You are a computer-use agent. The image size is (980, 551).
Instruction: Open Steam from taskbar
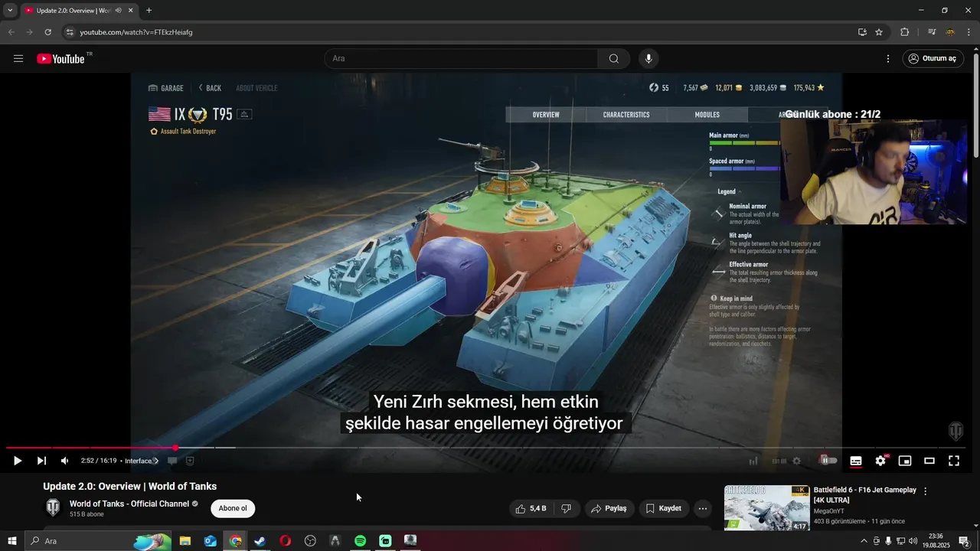(x=260, y=541)
